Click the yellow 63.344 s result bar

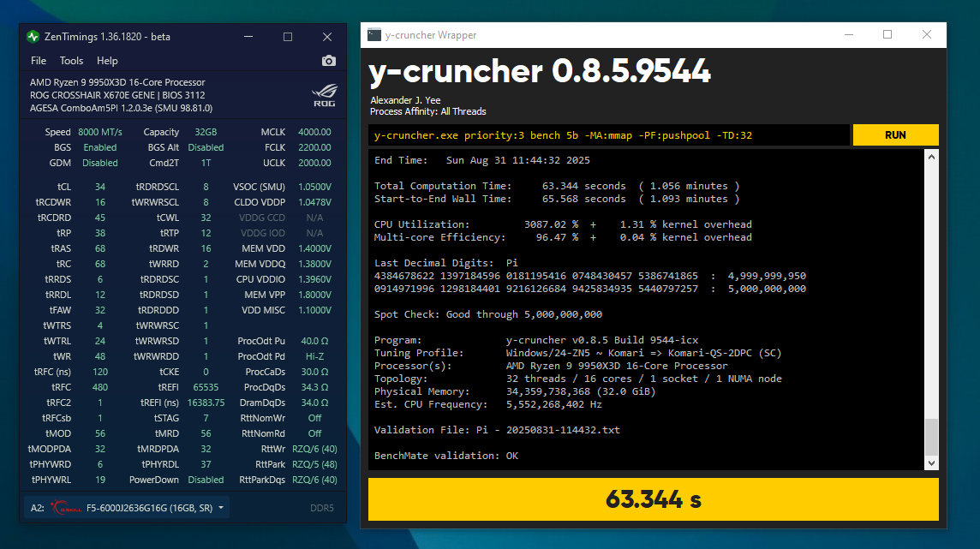coord(653,499)
